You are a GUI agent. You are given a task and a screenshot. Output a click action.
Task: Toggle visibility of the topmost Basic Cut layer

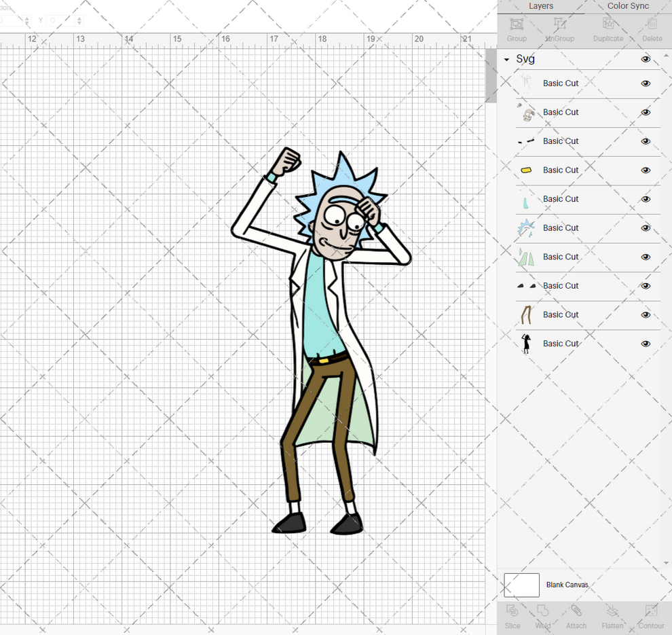[x=646, y=83]
